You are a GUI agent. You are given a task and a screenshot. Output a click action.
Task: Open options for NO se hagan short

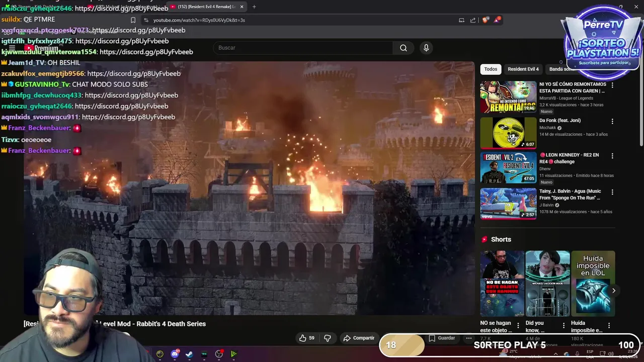[518, 325]
